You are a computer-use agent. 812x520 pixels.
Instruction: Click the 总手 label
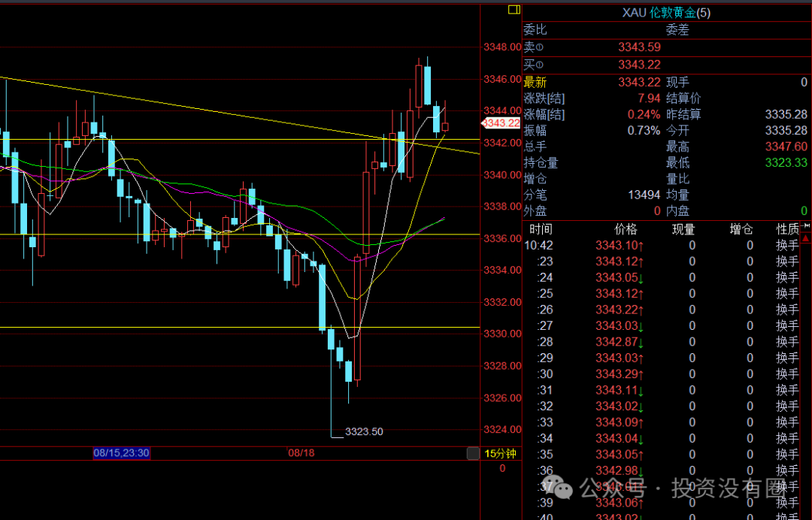535,147
